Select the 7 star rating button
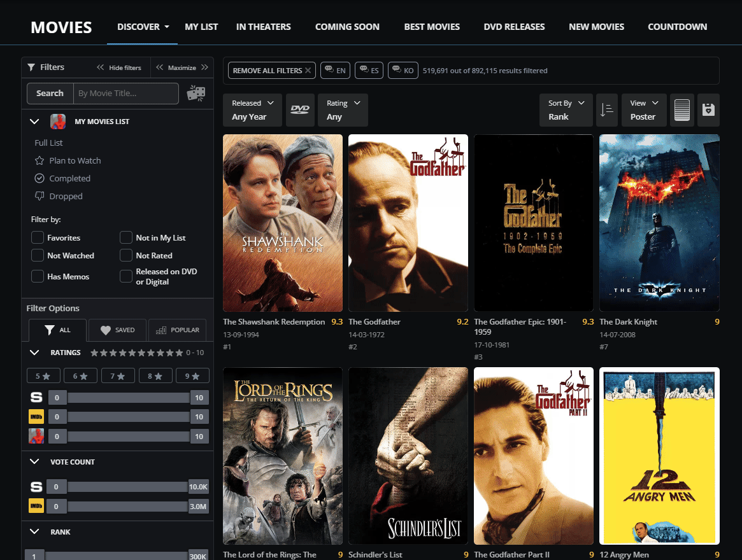Image resolution: width=742 pixels, height=560 pixels. coord(118,375)
